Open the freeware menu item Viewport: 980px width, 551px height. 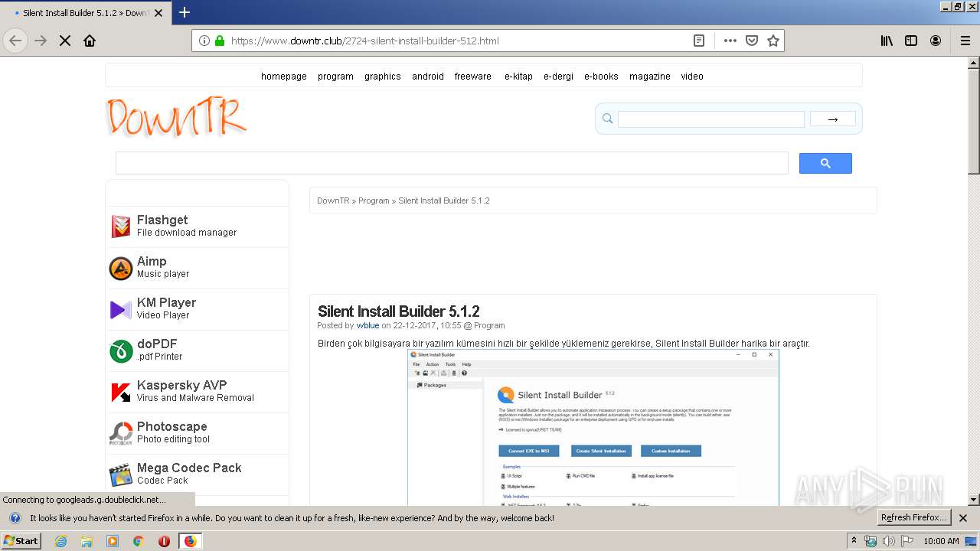473,76
